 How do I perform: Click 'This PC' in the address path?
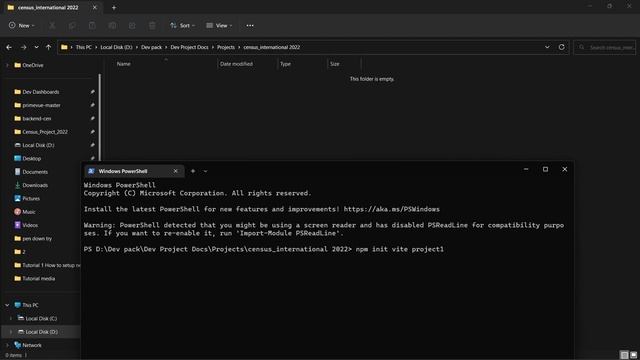(84, 47)
